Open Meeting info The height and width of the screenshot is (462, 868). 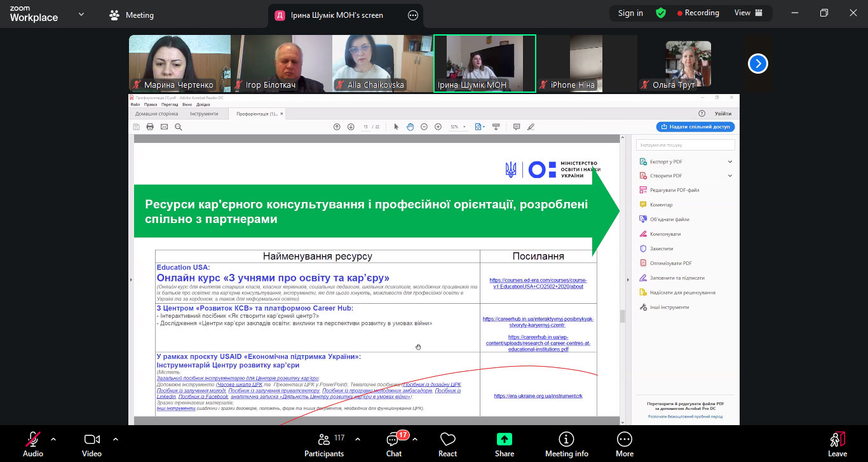click(566, 440)
